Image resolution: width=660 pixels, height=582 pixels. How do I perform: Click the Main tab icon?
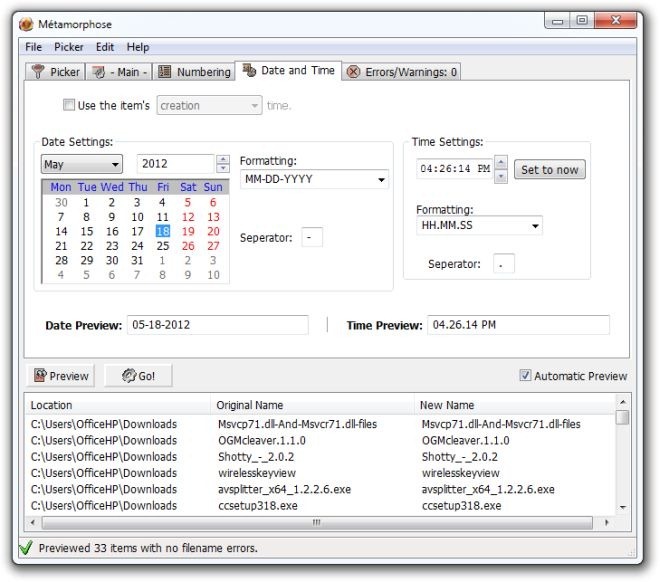tap(100, 72)
